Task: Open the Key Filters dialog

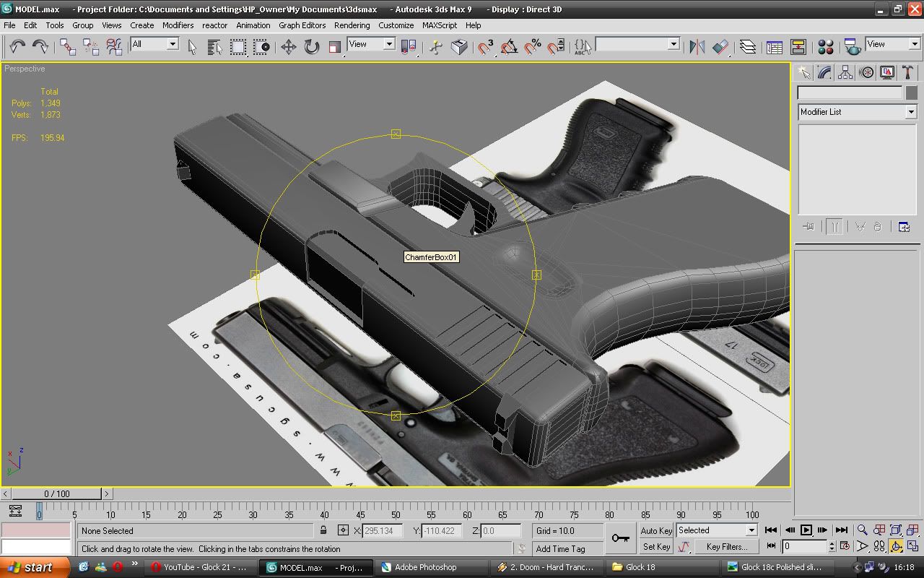Action: point(726,547)
